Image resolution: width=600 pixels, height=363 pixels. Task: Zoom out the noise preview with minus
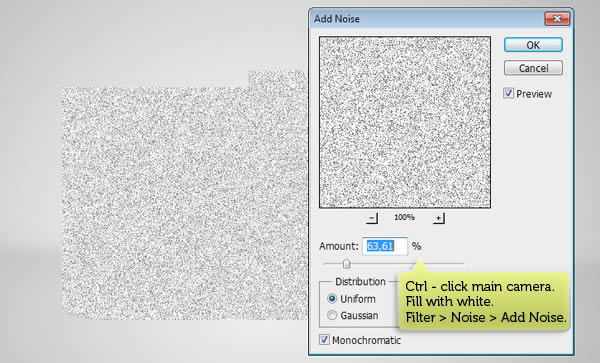372,218
